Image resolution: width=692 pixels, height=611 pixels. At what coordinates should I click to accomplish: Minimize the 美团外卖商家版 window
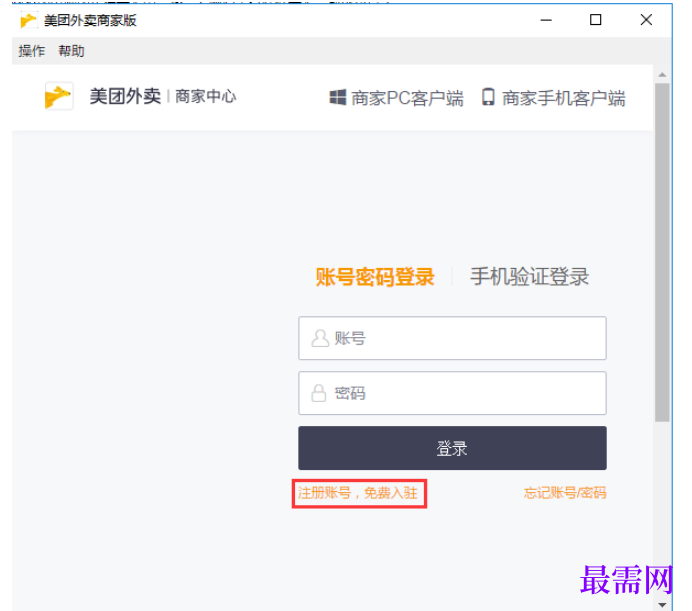click(x=546, y=20)
